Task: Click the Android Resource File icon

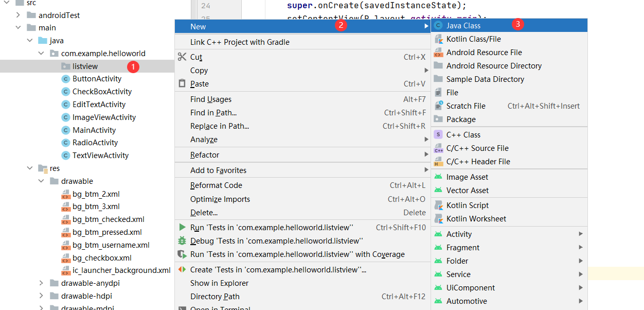Action: (438, 53)
